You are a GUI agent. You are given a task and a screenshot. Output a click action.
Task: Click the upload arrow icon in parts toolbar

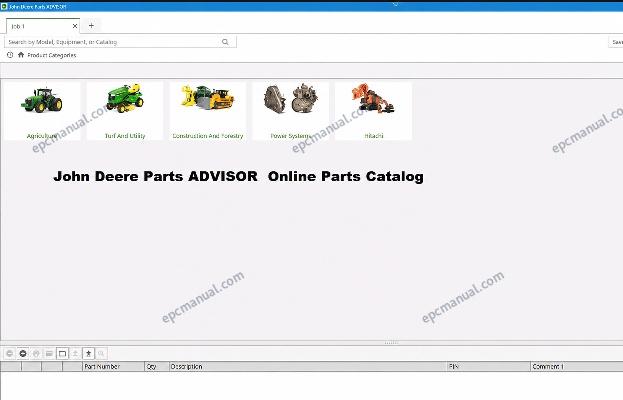pos(75,353)
